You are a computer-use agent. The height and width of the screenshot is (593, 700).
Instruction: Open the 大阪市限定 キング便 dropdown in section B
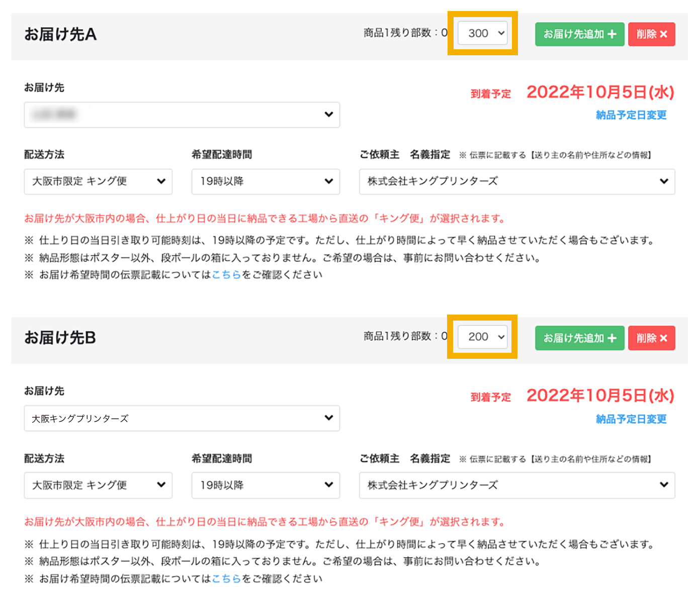pyautogui.click(x=98, y=485)
